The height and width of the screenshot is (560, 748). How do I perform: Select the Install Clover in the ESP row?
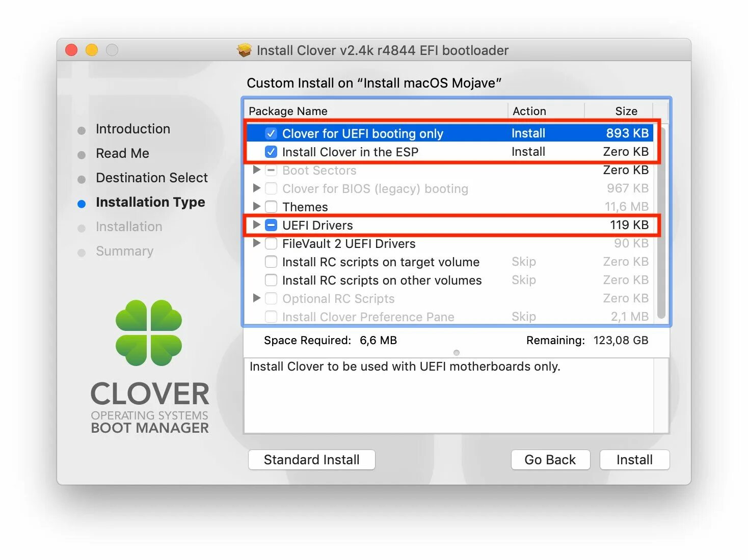pyautogui.click(x=449, y=152)
